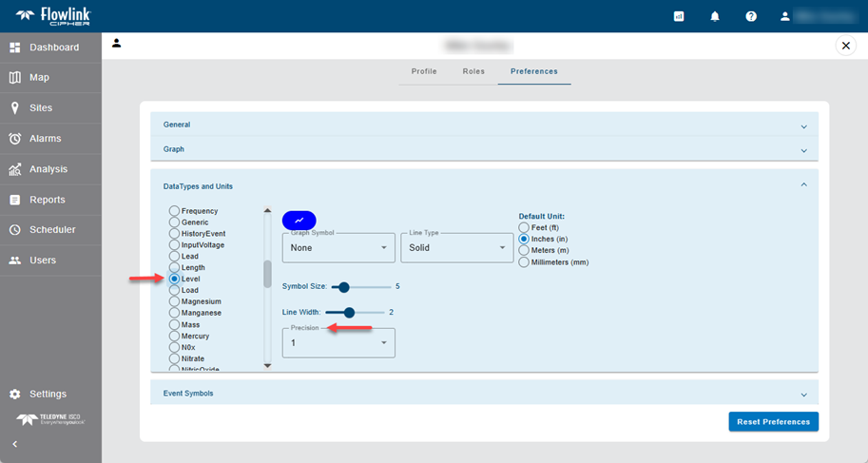Expand the Event Symbols section
Image resolution: width=868 pixels, height=463 pixels.
[484, 393]
